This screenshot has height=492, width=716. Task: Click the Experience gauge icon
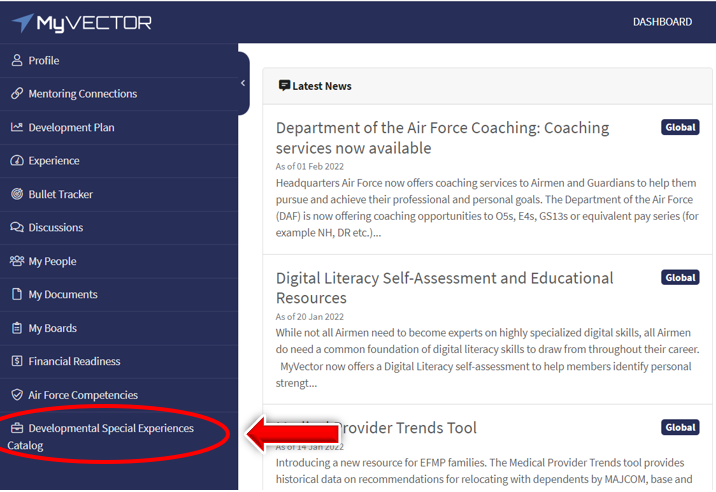click(17, 161)
